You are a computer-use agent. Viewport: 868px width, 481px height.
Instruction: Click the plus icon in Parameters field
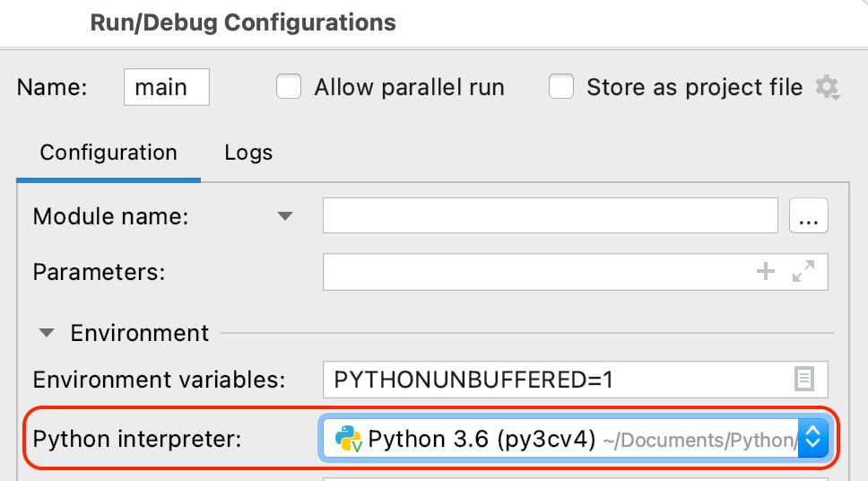point(766,272)
